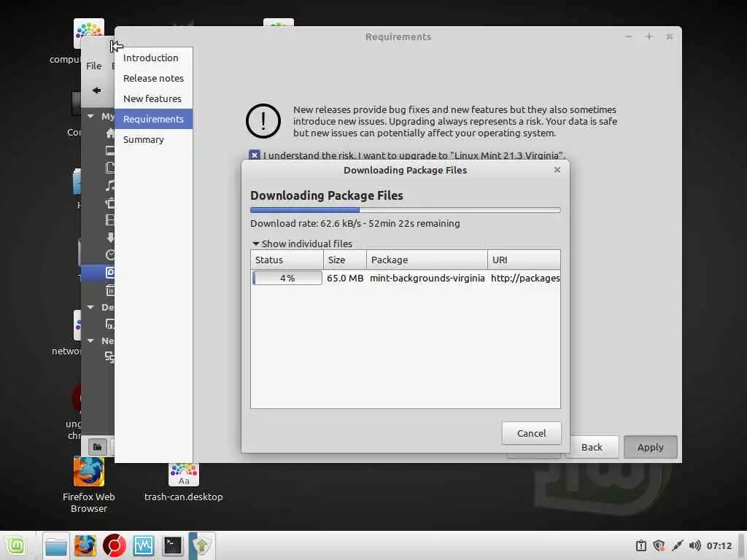Viewport: 747px width, 560px height.
Task: Click the overall download progress bar
Action: coord(406,209)
